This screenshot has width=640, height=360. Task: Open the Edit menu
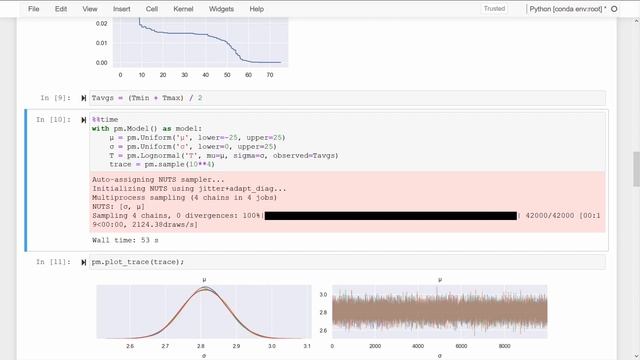click(x=61, y=9)
